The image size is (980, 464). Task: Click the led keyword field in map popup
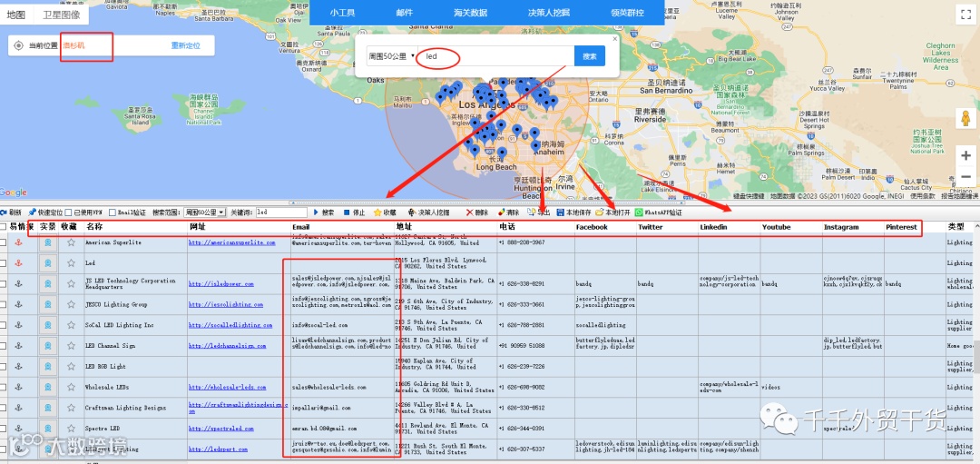[495, 56]
